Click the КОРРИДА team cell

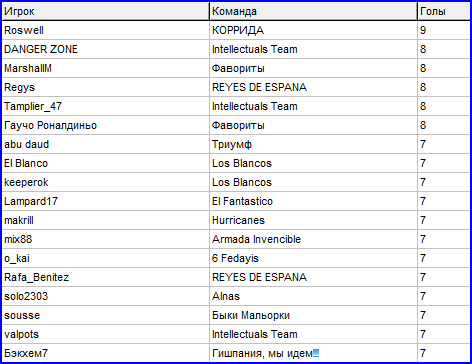(313, 30)
